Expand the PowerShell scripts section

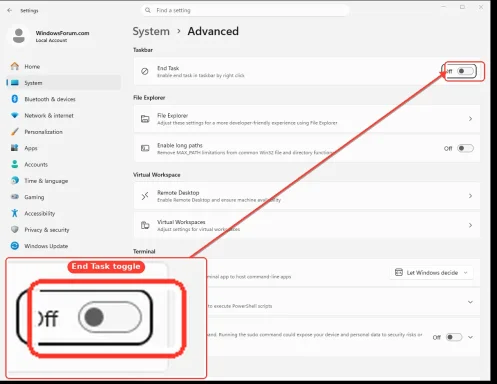[470, 302]
